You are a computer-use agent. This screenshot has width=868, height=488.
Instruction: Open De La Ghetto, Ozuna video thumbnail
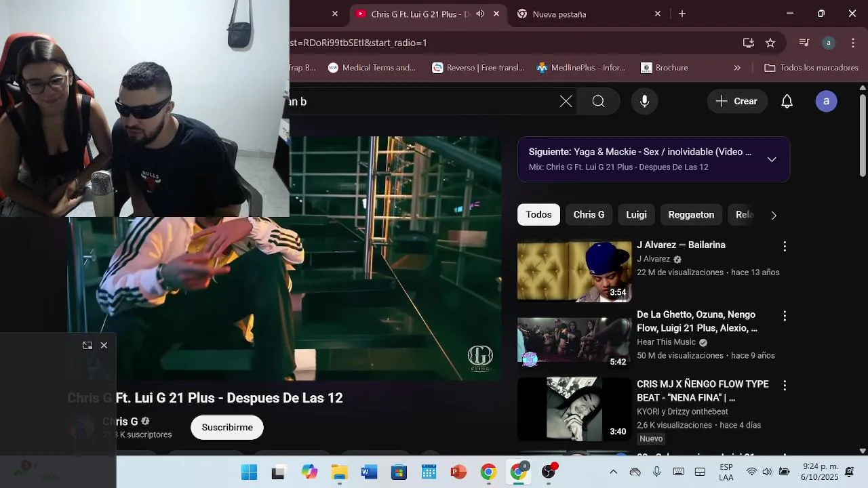pos(574,341)
